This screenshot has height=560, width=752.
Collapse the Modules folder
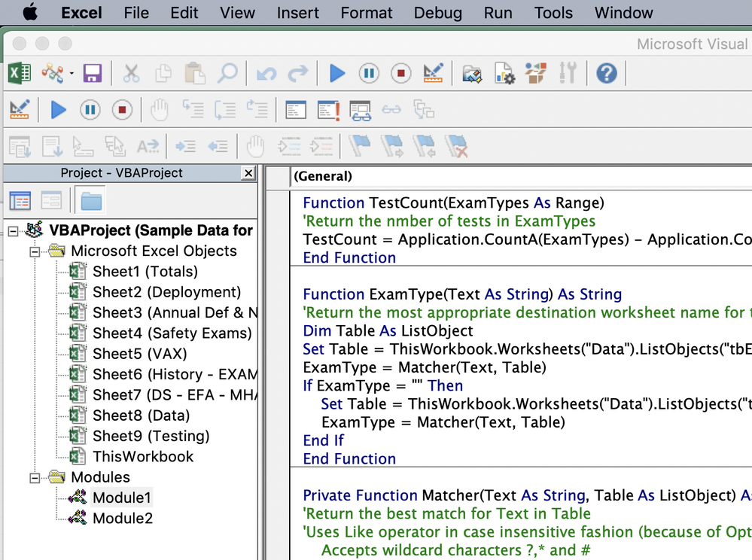(x=35, y=477)
